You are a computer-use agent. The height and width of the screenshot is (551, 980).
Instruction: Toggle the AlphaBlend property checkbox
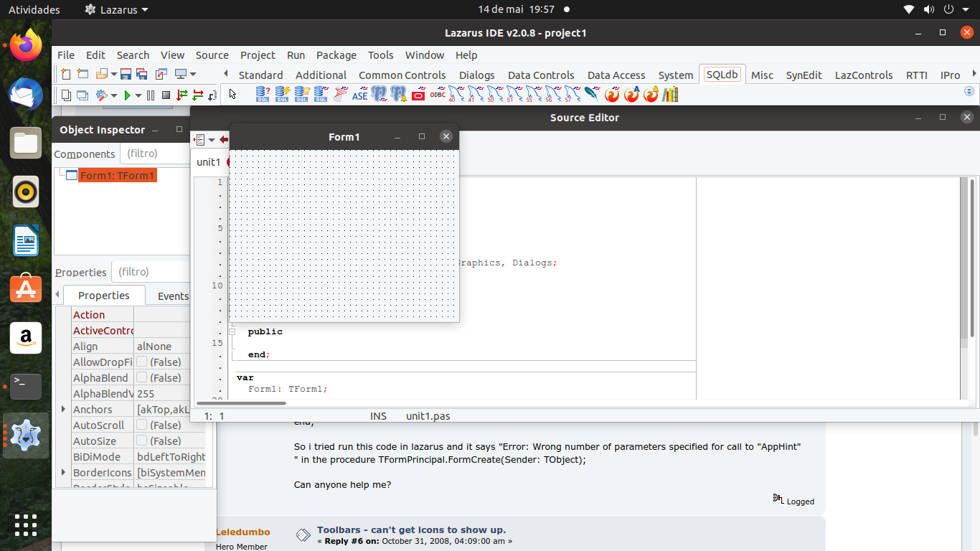coord(142,378)
